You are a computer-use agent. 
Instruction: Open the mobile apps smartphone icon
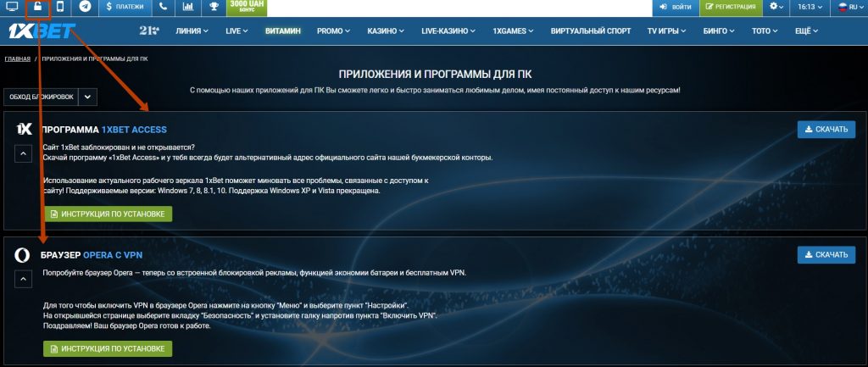point(60,7)
